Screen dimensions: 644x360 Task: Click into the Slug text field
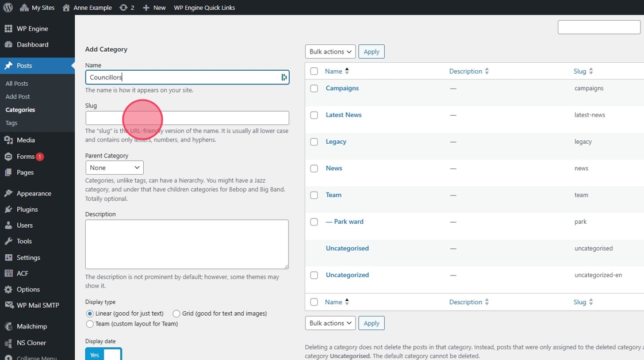[x=187, y=118]
